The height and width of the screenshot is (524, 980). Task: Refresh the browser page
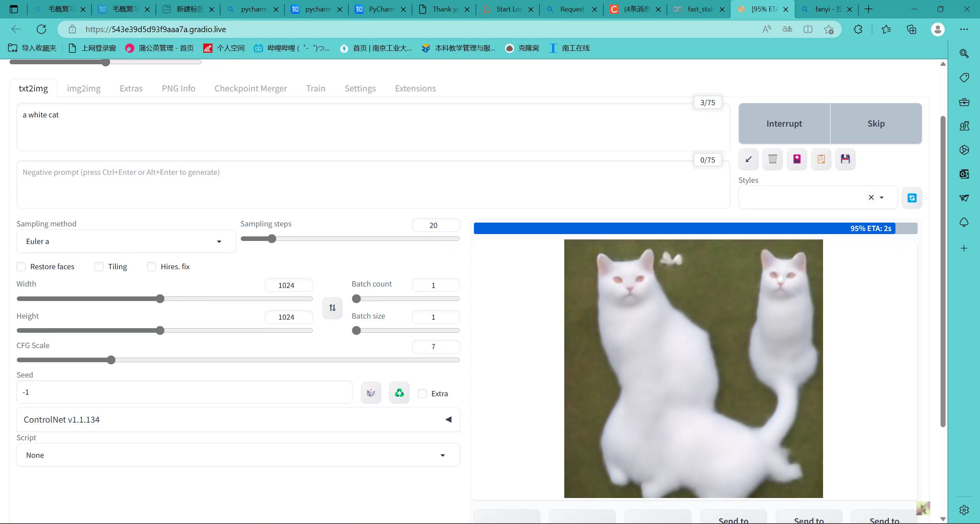click(41, 29)
